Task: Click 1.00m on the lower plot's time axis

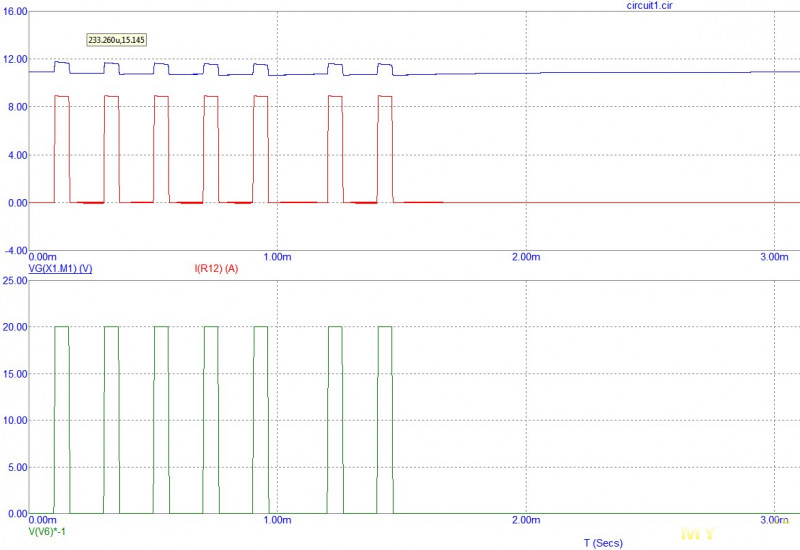Action: [x=276, y=521]
